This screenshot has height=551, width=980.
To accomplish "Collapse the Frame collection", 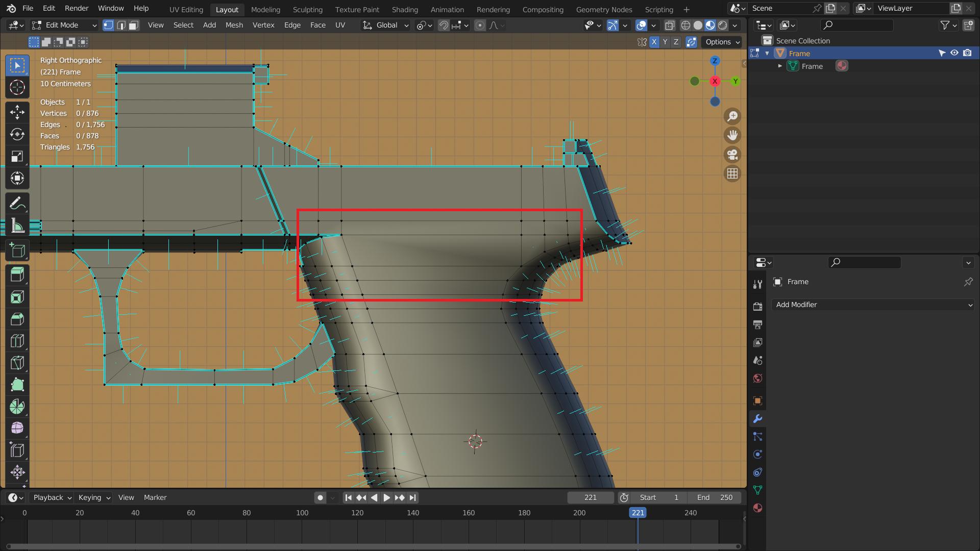I will click(767, 53).
